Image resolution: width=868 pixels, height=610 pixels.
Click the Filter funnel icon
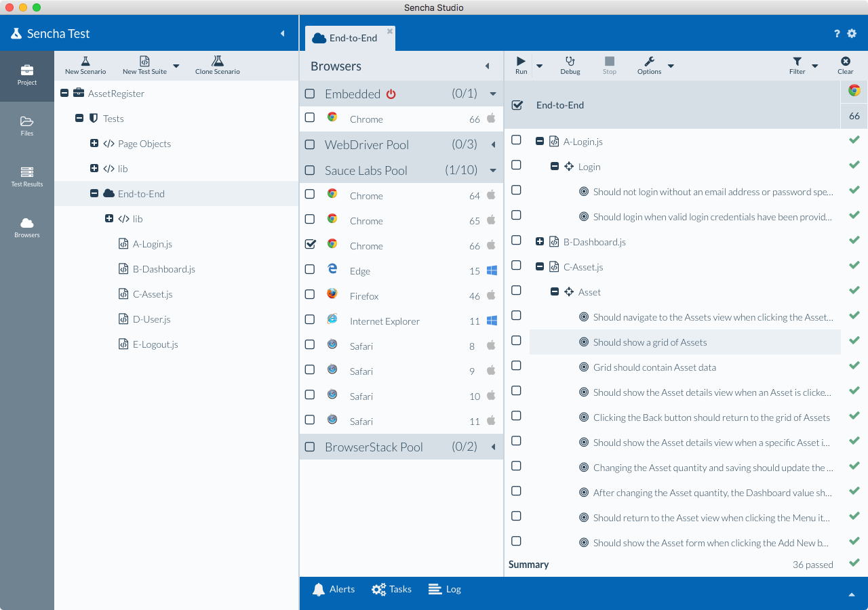click(x=797, y=61)
